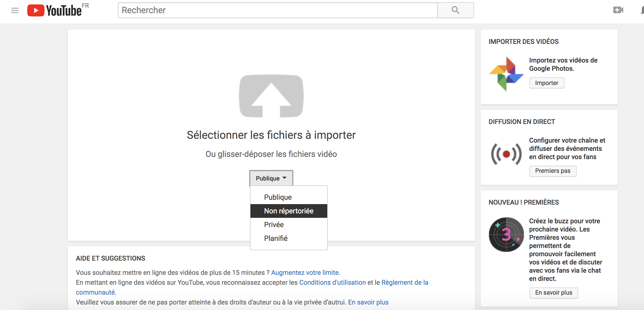
Task: Click the large upload arrow icon
Action: pos(271,96)
